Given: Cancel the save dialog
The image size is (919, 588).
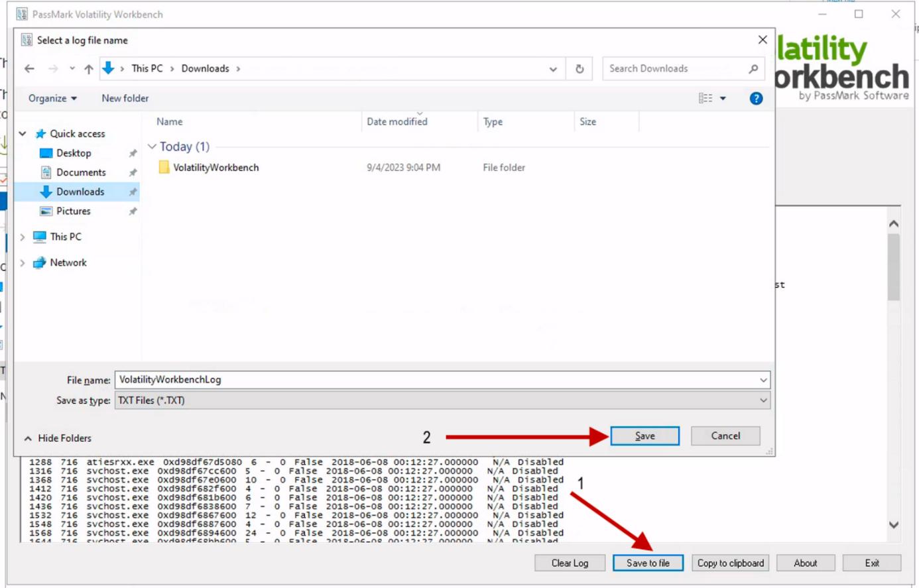Looking at the screenshot, I should (725, 436).
